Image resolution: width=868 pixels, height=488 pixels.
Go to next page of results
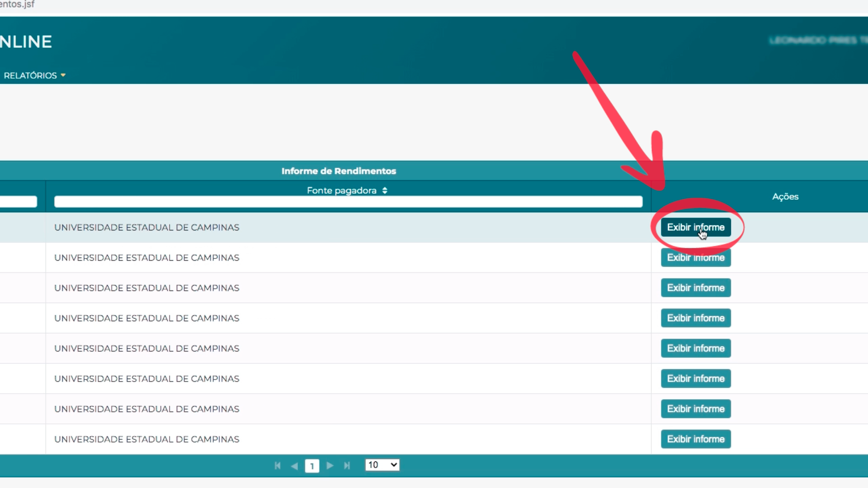tap(330, 465)
